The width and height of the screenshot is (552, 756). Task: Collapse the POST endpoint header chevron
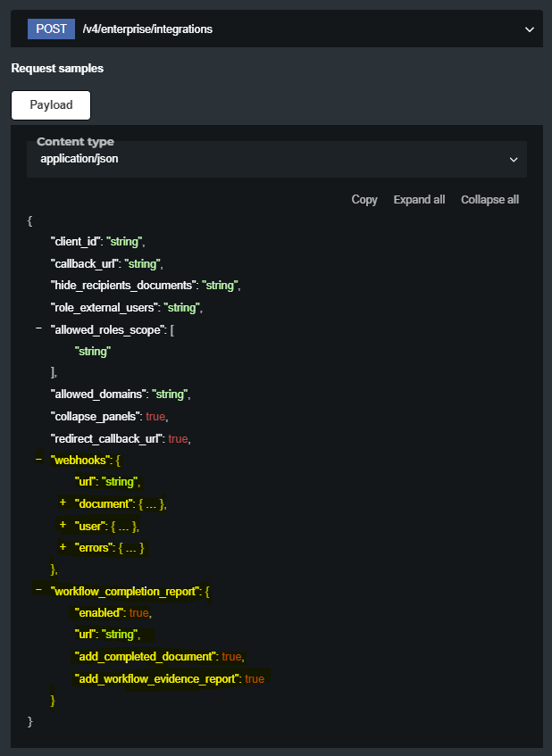pyautogui.click(x=530, y=29)
